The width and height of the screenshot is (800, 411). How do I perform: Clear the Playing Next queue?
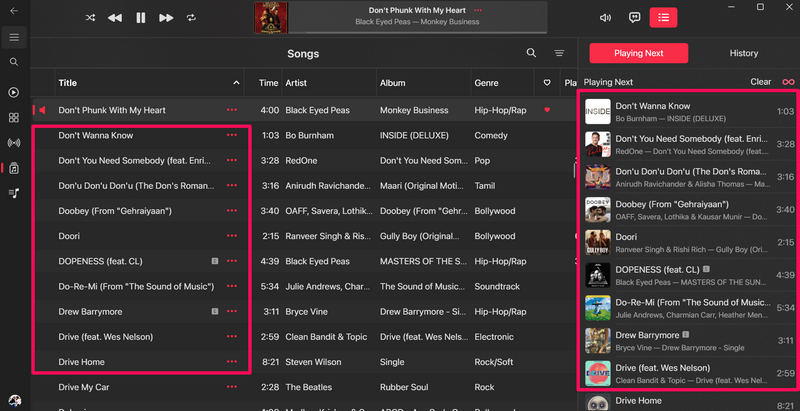[760, 82]
